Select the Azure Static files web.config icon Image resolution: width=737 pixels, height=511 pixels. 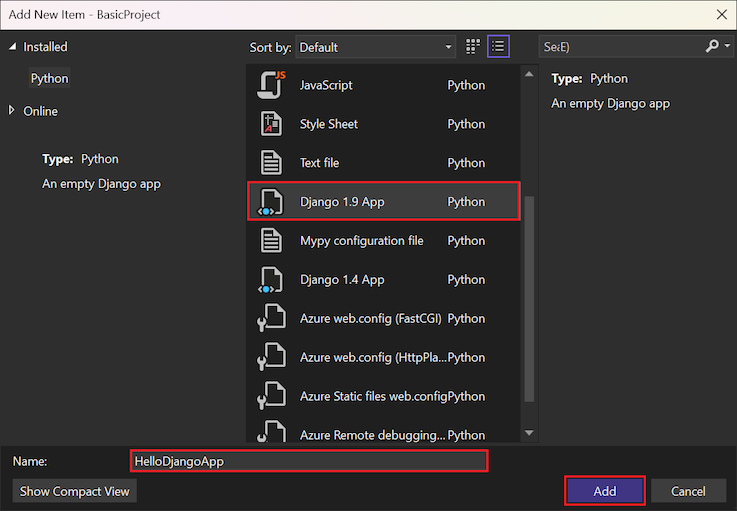271,396
